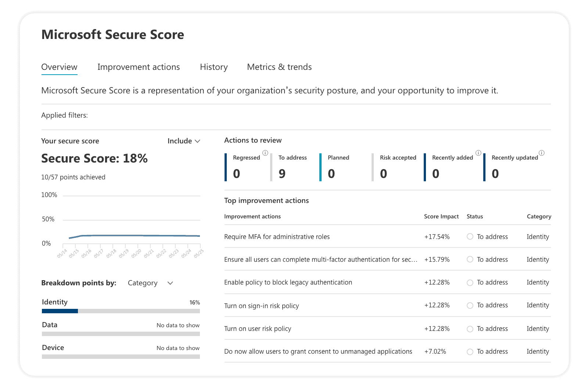This screenshot has height=389, width=588.
Task: Open the Metrics & trends tab
Action: coord(279,67)
